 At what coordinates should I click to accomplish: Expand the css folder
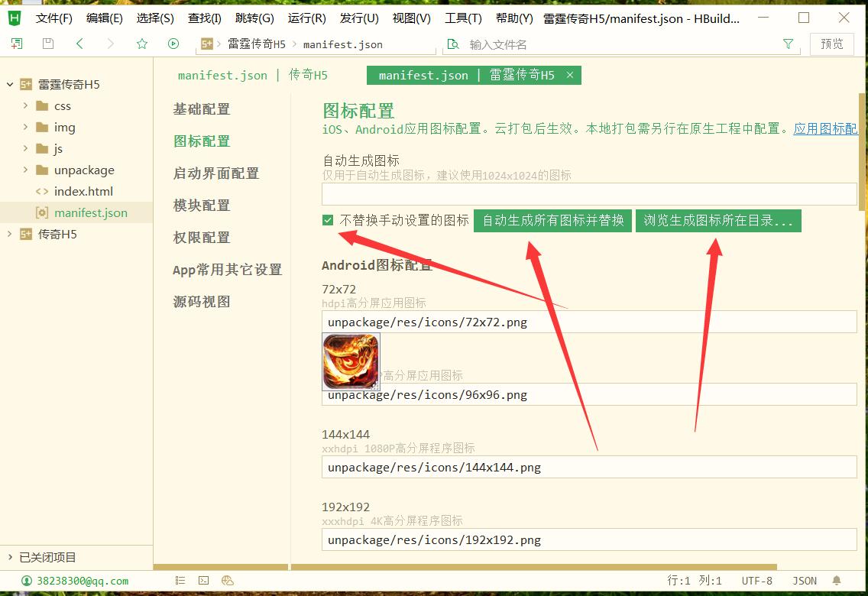pyautogui.click(x=26, y=105)
